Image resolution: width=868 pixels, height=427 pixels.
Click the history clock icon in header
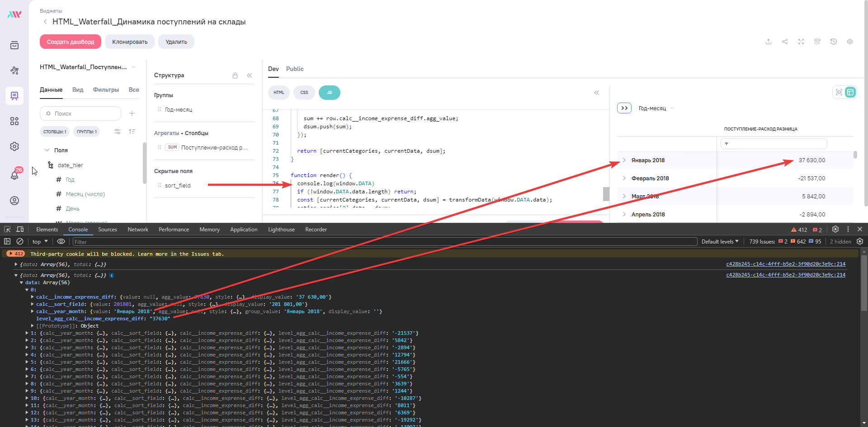tap(834, 42)
